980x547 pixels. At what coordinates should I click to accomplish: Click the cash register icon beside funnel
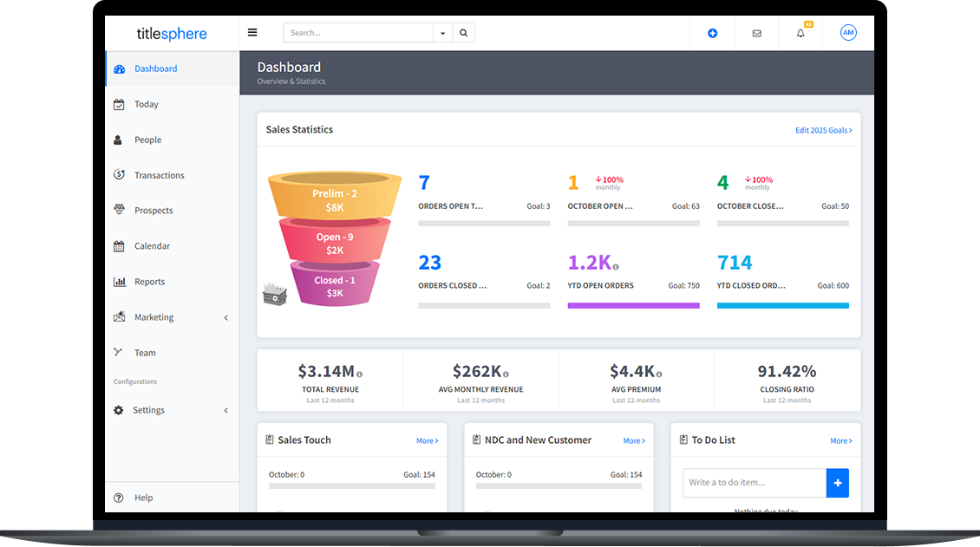point(275,294)
